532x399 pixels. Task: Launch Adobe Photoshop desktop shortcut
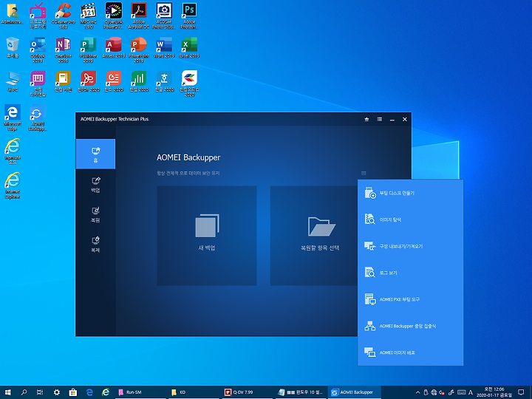[189, 16]
